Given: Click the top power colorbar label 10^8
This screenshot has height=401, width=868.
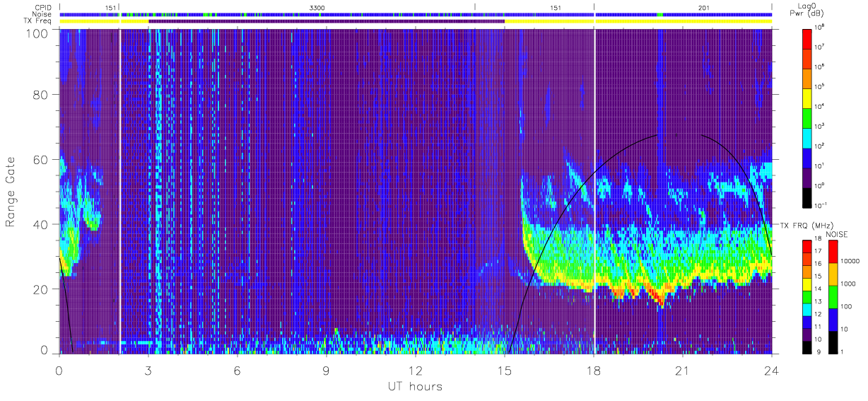Looking at the screenshot, I should [820, 28].
